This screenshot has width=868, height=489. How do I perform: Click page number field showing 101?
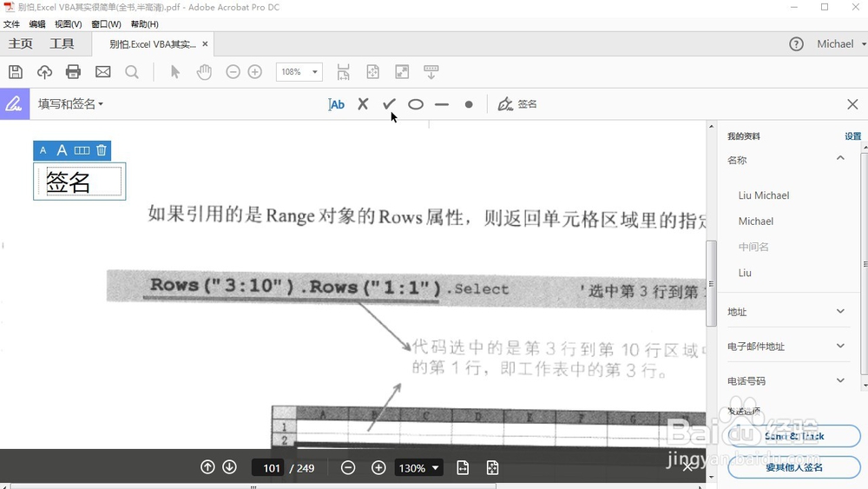coord(268,468)
